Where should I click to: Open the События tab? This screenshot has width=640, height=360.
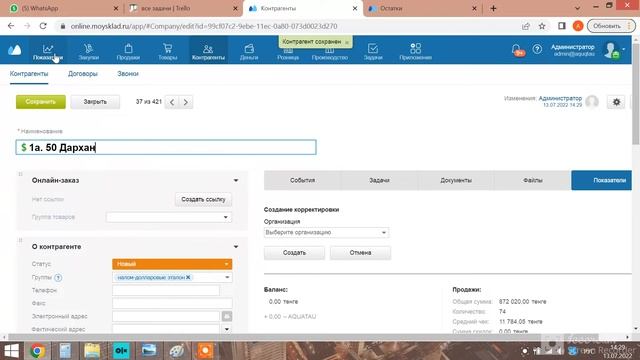point(302,180)
